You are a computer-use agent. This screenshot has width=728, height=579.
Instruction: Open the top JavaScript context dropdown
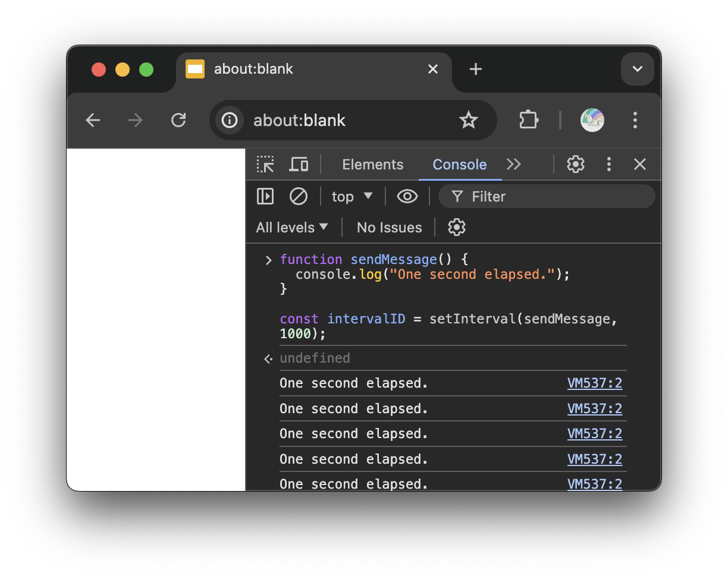coord(352,196)
